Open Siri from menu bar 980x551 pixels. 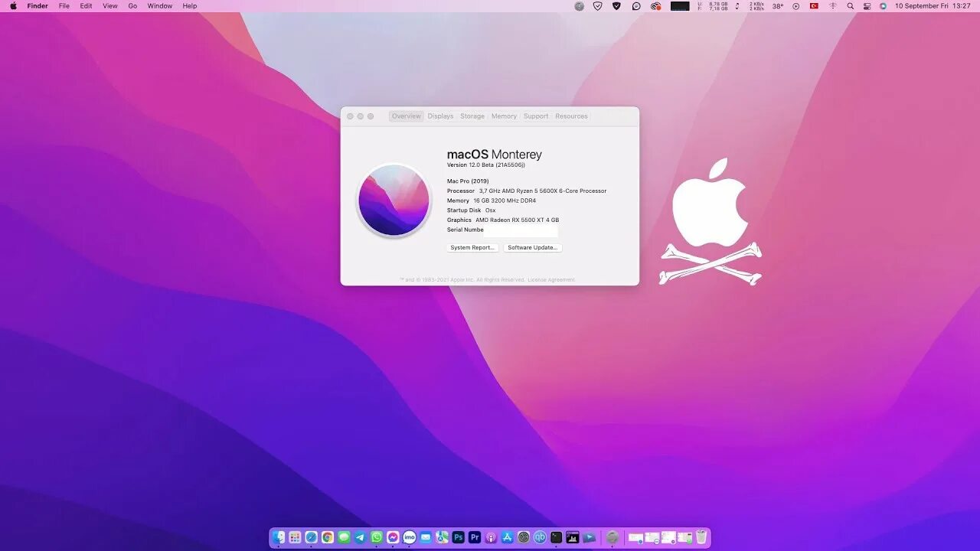click(x=883, y=6)
